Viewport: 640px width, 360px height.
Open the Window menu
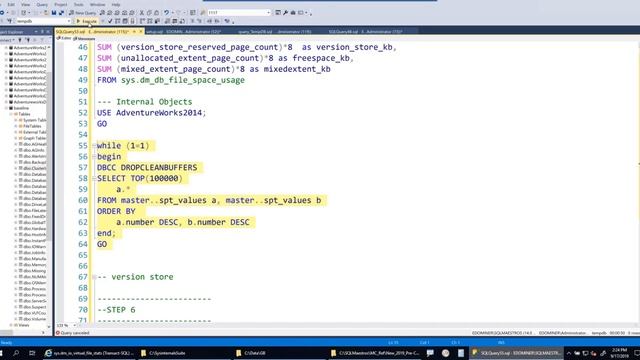(x=97, y=4)
